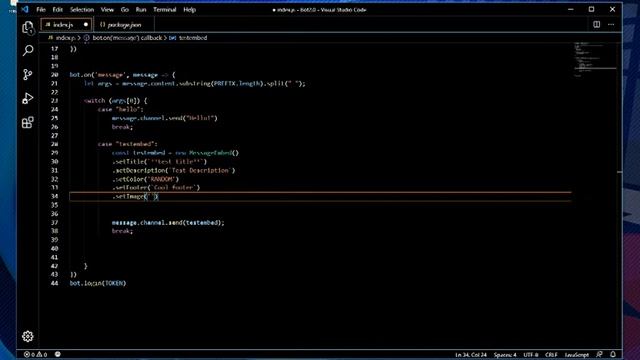Image resolution: width=640 pixels, height=360 pixels.
Task: Click the broadcast icon in status bar
Action: [x=599, y=354]
